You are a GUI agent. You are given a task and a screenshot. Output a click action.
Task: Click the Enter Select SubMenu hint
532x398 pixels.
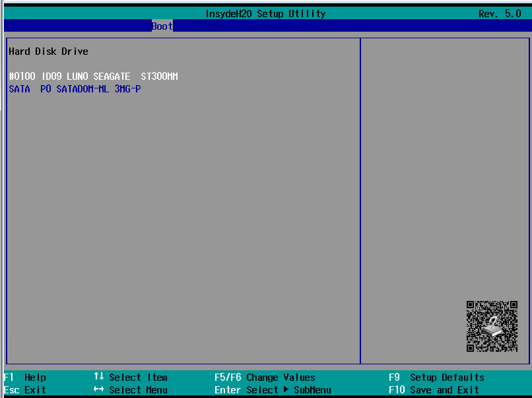pos(273,390)
